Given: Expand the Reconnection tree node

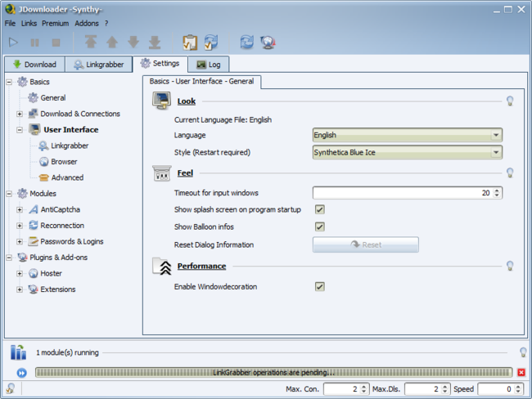Looking at the screenshot, I should 20,226.
